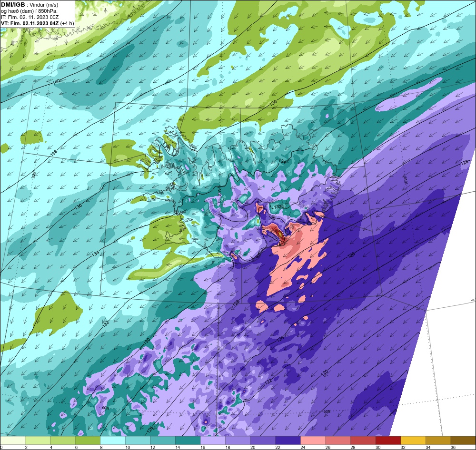Click the 10–12 m/s legend swatch
This screenshot has height=450, width=476.
click(x=138, y=440)
